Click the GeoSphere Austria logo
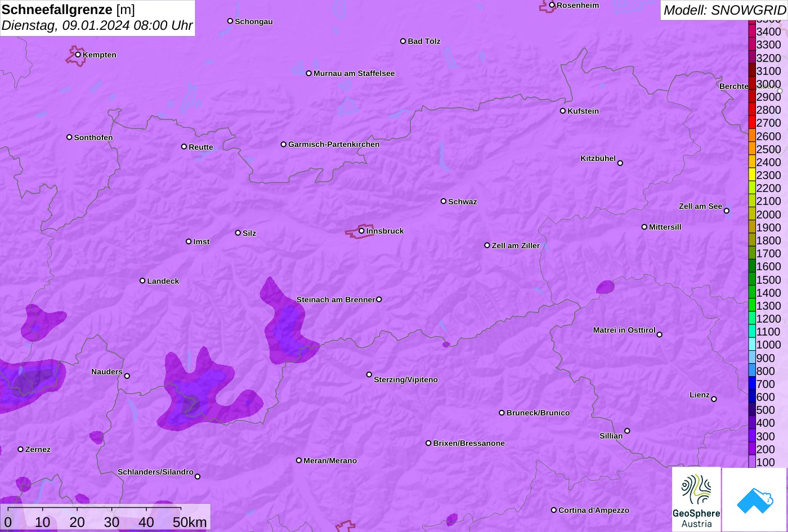 click(696, 499)
